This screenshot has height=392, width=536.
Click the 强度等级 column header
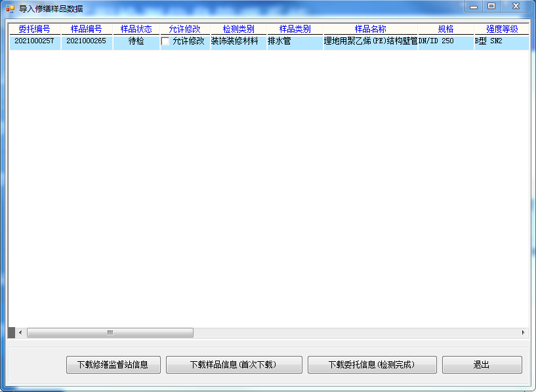(x=501, y=29)
